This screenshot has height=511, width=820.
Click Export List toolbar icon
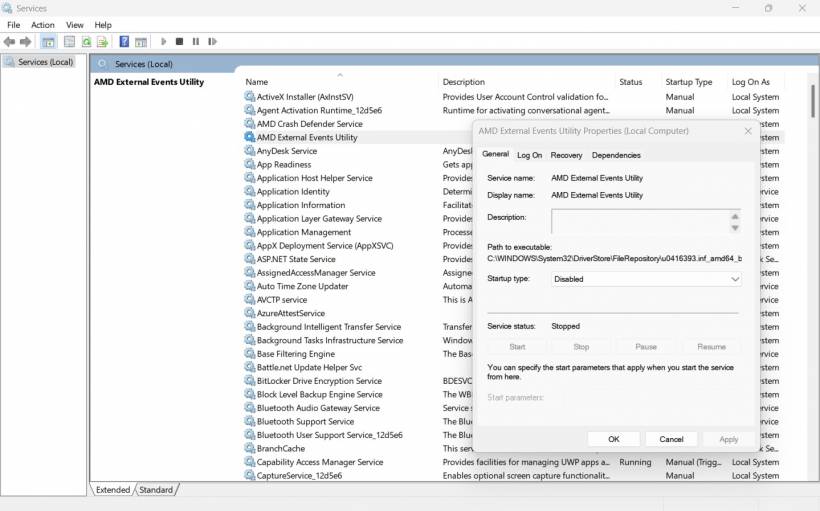[x=102, y=42]
